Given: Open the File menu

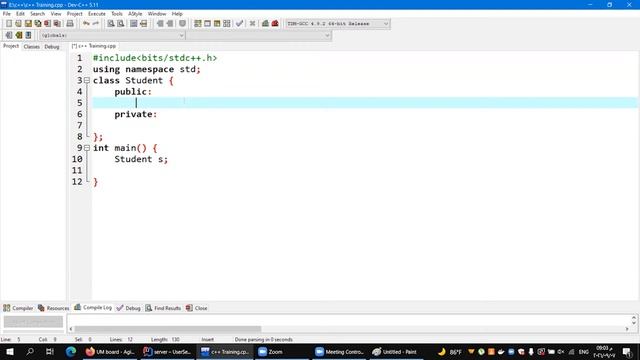Looking at the screenshot, I should click(7, 14).
